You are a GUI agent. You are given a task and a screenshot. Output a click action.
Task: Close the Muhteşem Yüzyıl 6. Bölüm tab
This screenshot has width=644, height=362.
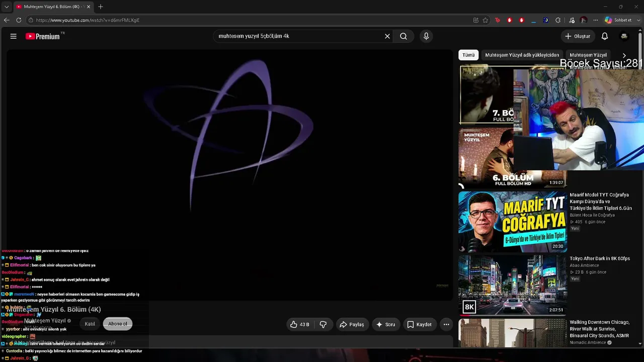[x=89, y=7]
